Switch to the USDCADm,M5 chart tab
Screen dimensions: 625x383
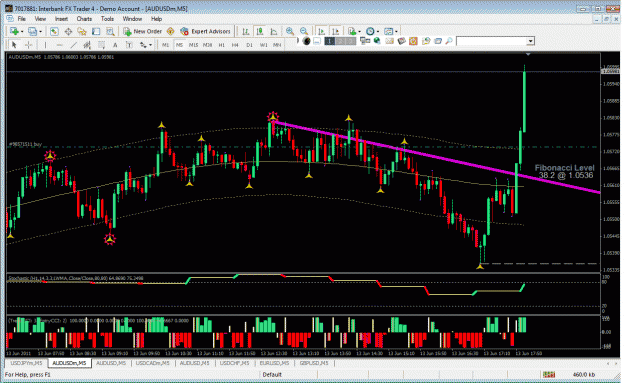tap(152, 363)
